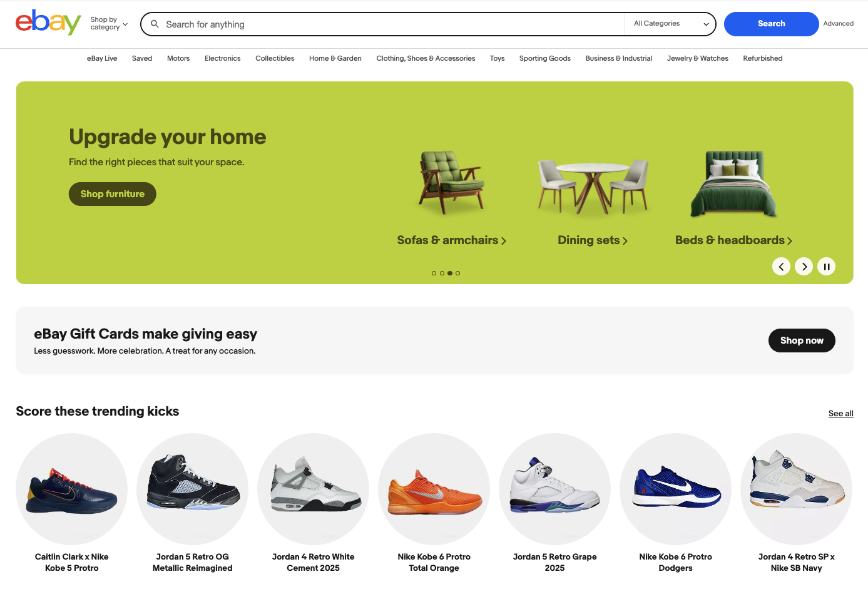Open the Sporting Goods menu item
Image resolution: width=868 pixels, height=599 pixels.
[544, 58]
